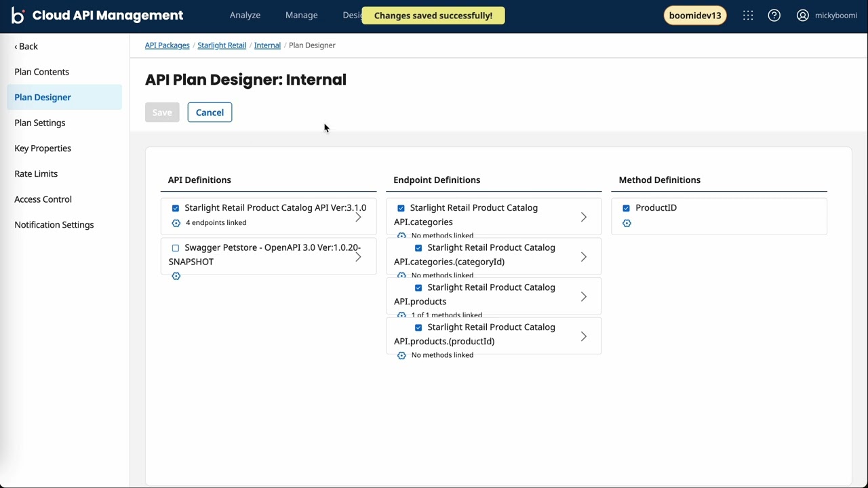Toggle API.products endpoint checkbox
Screen dimensions: 868x488
click(418, 287)
